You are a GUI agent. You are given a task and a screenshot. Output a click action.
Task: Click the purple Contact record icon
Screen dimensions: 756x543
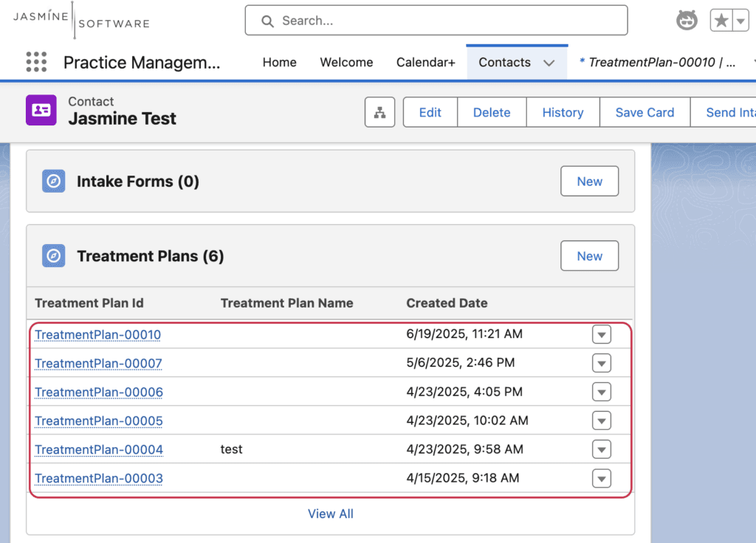[x=41, y=110]
